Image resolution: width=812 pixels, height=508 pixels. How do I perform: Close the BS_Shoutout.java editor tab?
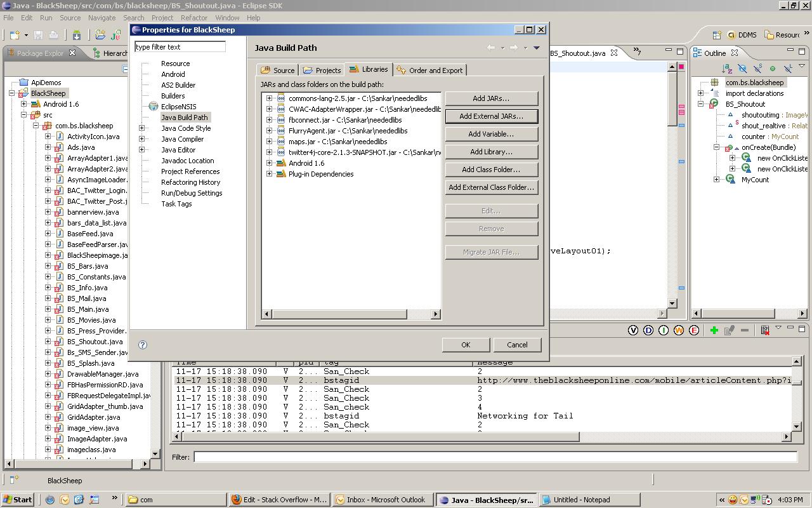tap(614, 53)
